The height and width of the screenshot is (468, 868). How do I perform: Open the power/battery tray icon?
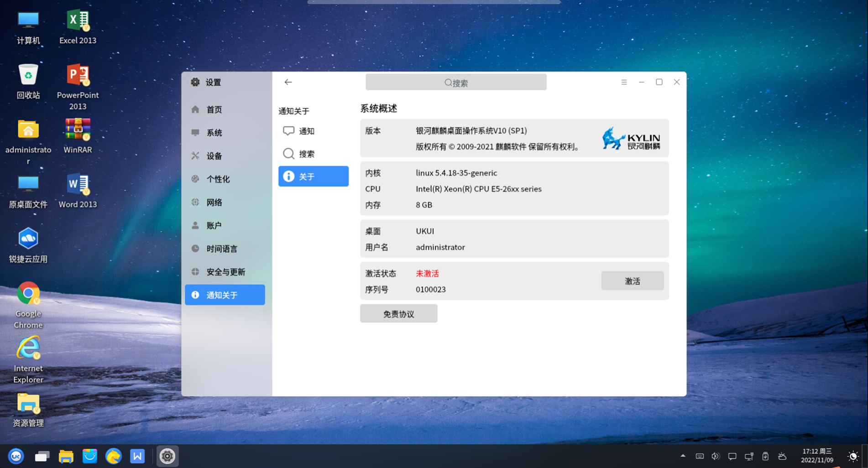[x=765, y=456]
